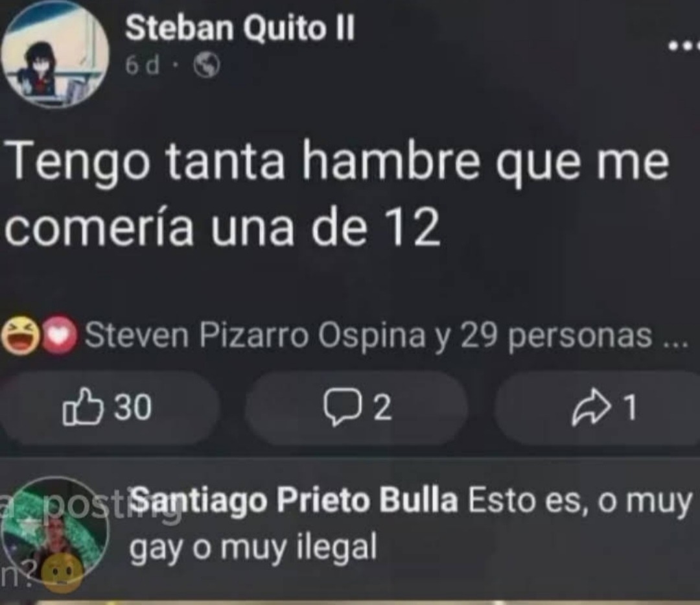Click share button showing 1
This screenshot has width=700, height=605.
click(598, 407)
